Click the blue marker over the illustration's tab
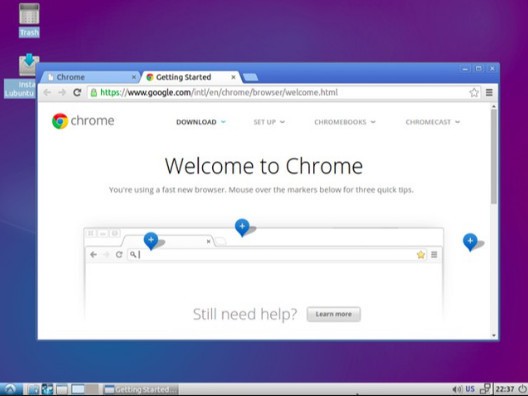The width and height of the screenshot is (528, 396). coord(151,240)
